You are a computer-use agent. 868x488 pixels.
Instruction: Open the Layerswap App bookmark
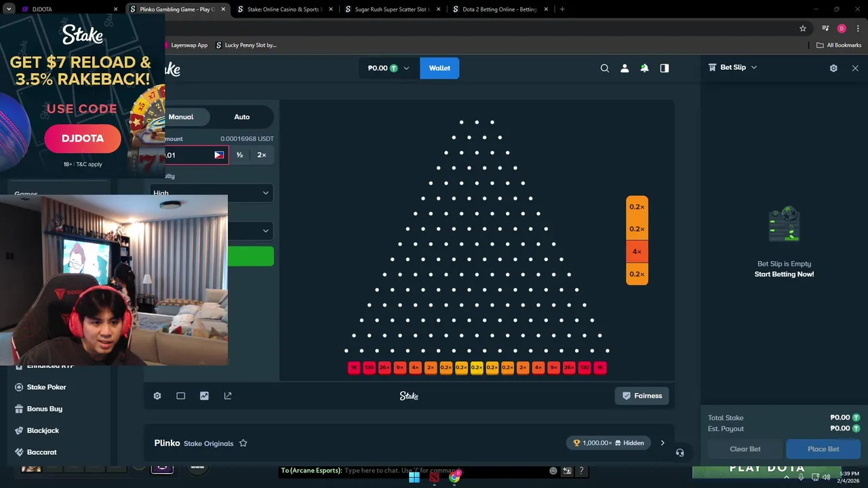[189, 45]
